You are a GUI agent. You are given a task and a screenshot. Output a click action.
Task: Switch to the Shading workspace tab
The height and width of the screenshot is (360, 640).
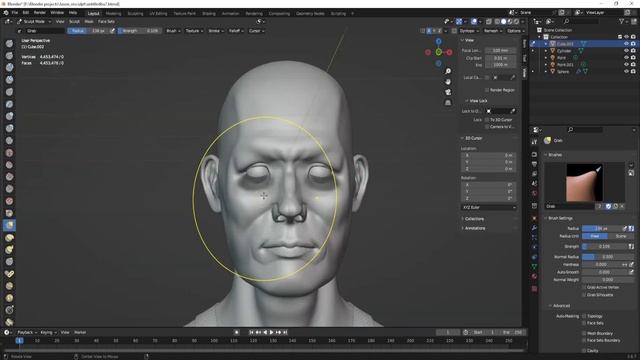pos(209,13)
